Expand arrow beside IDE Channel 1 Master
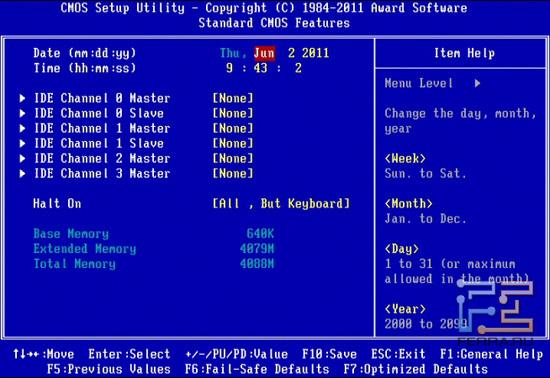This screenshot has width=550, height=378. [x=22, y=128]
